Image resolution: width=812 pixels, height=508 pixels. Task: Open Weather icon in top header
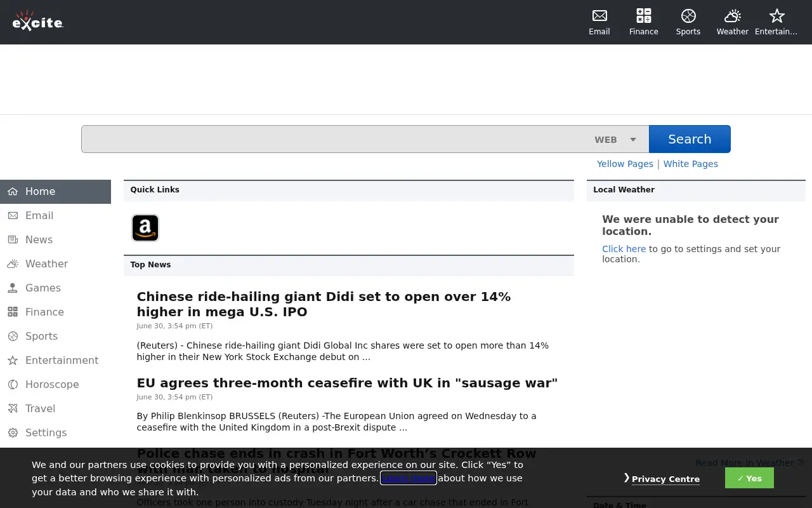pyautogui.click(x=733, y=16)
